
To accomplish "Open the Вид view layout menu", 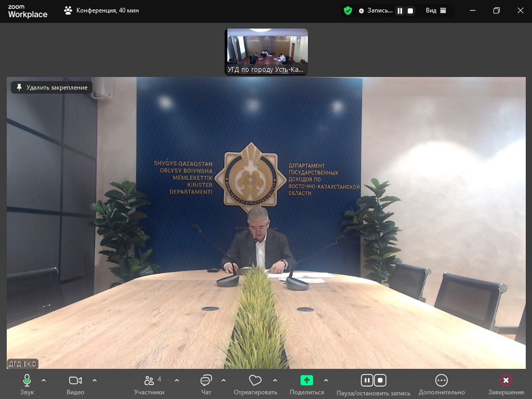I will [x=436, y=10].
